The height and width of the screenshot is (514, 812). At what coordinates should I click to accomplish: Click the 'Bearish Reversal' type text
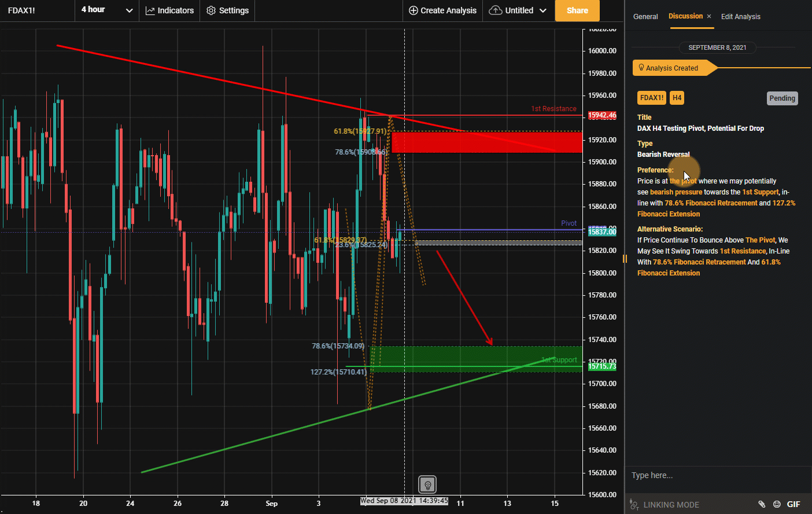pos(663,155)
